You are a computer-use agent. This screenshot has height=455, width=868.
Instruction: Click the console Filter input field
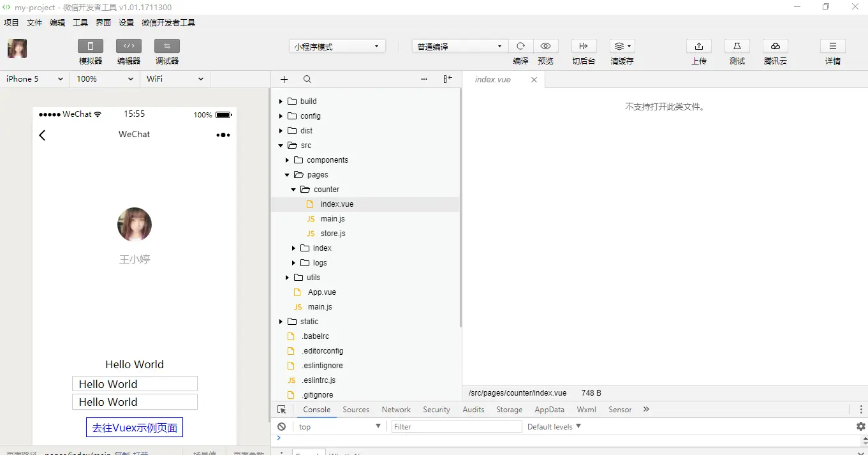pos(457,426)
